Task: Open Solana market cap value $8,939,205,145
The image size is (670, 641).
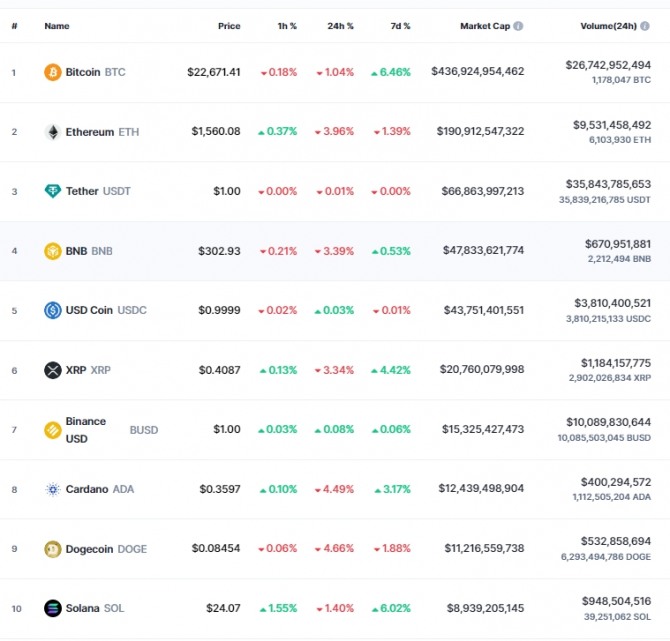Action: pyautogui.click(x=485, y=608)
